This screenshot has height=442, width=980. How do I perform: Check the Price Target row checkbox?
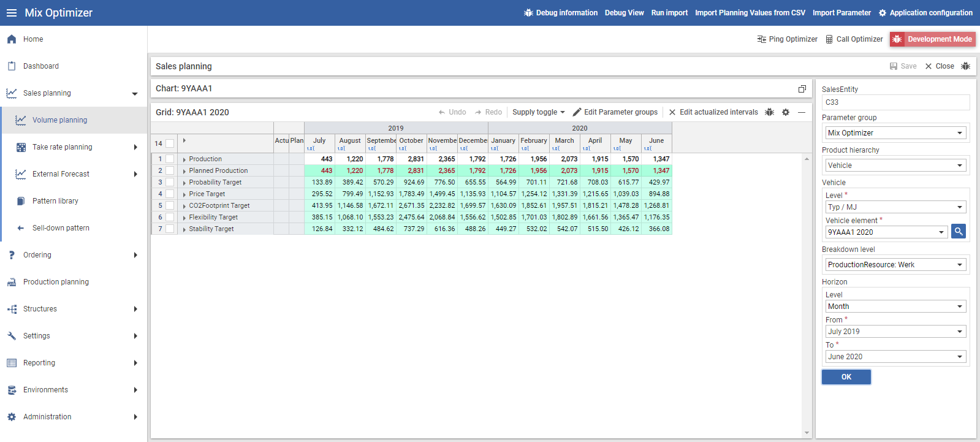point(170,194)
